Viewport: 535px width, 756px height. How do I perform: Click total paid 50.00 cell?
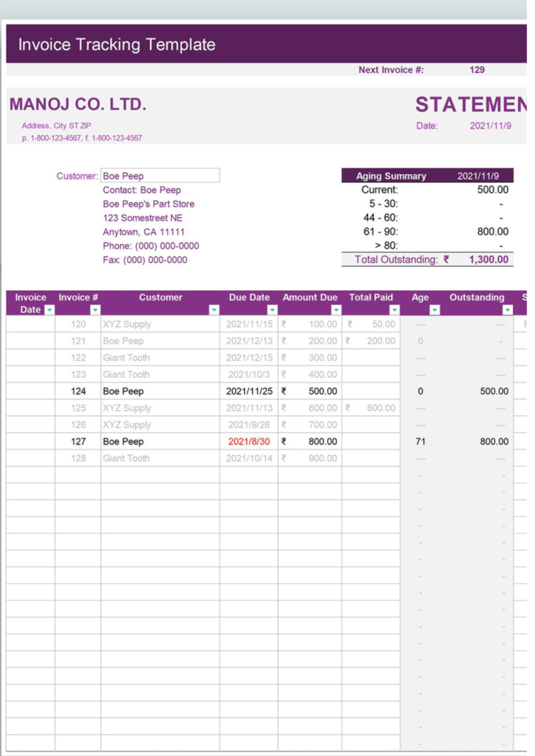(371, 324)
